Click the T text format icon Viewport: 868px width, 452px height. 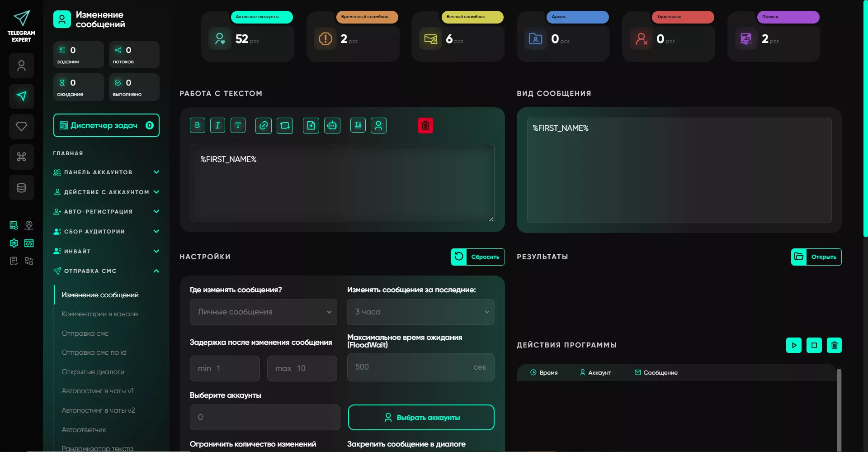[238, 125]
